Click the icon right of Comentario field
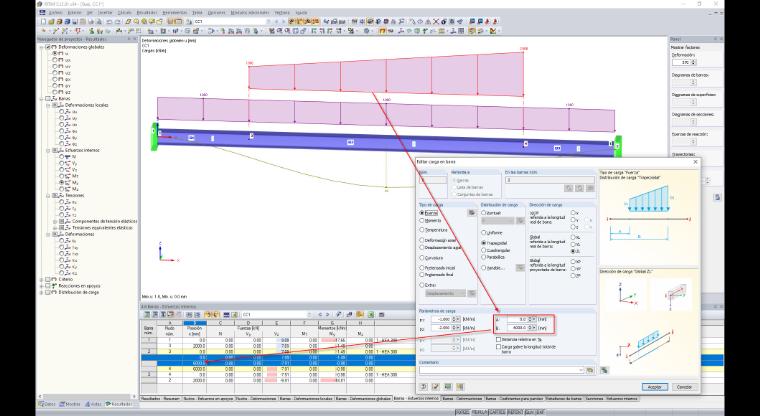 590,370
